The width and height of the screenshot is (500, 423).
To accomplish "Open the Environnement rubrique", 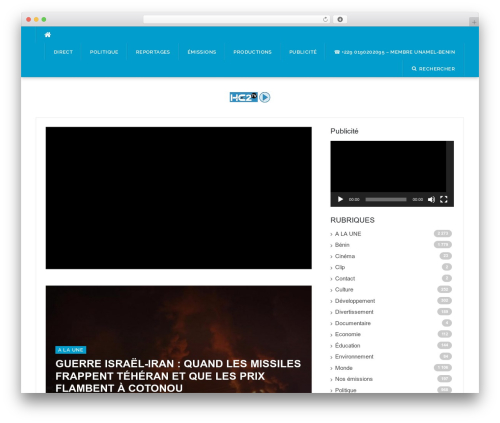I will pos(354,357).
